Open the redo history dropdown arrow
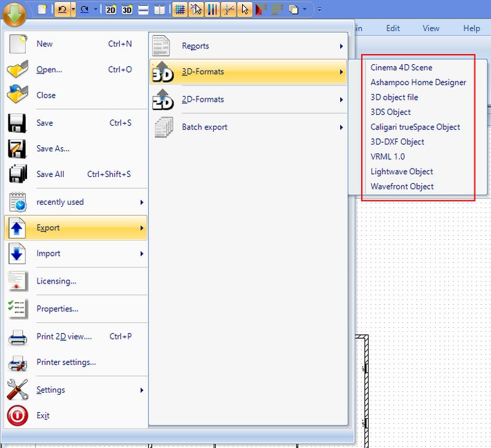491x448 pixels. 95,10
